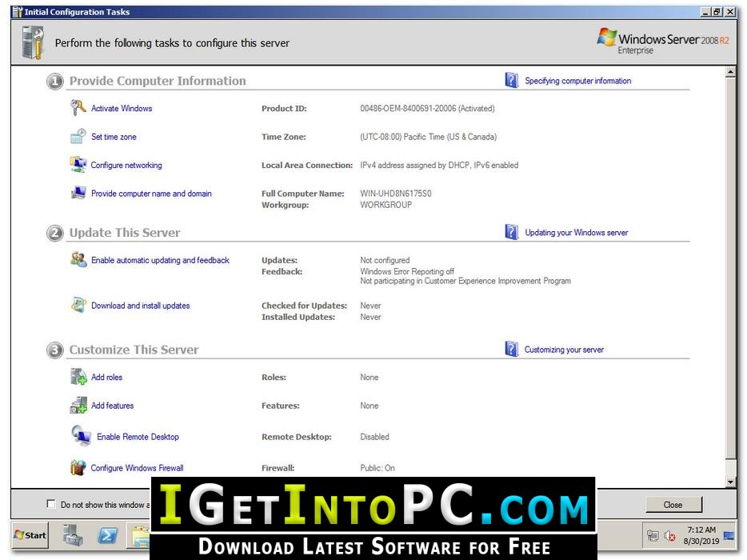Click the scrollbar down arrow
Viewport: 747px width, 560px height.
(730, 482)
